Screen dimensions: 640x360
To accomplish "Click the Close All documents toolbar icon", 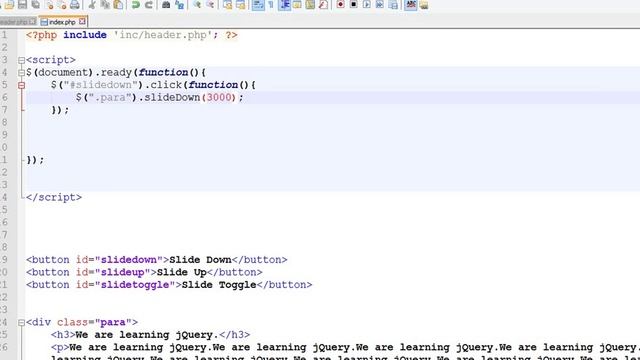I will coord(62,4).
